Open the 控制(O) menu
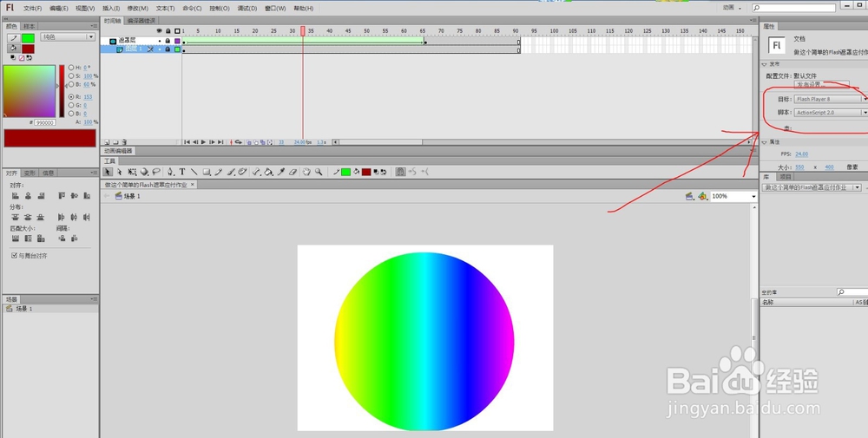 tap(220, 9)
